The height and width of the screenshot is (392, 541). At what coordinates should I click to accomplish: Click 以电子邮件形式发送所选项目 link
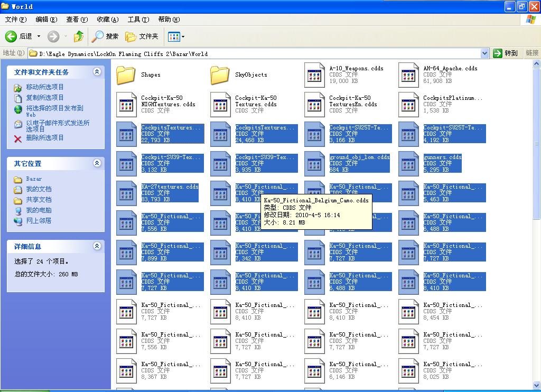coord(58,126)
